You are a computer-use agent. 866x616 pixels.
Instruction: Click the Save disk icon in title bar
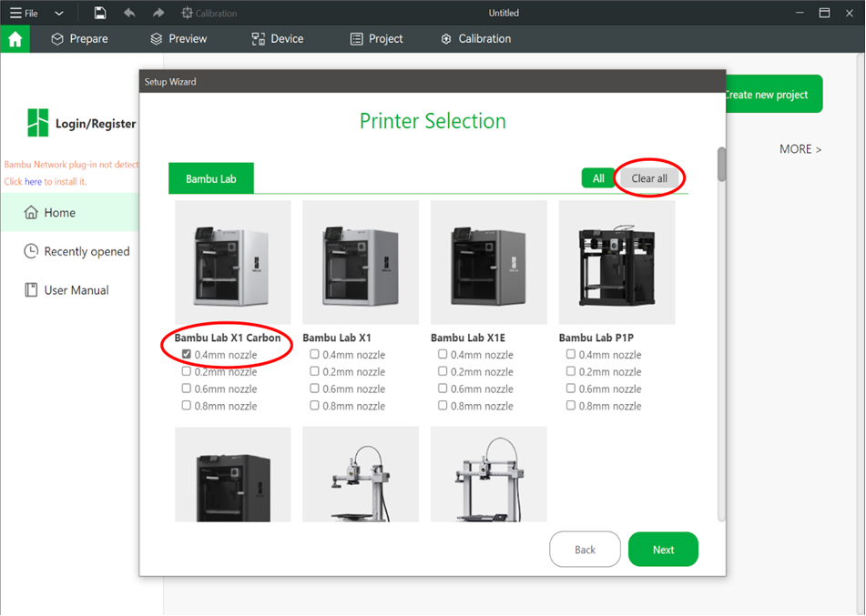[100, 13]
